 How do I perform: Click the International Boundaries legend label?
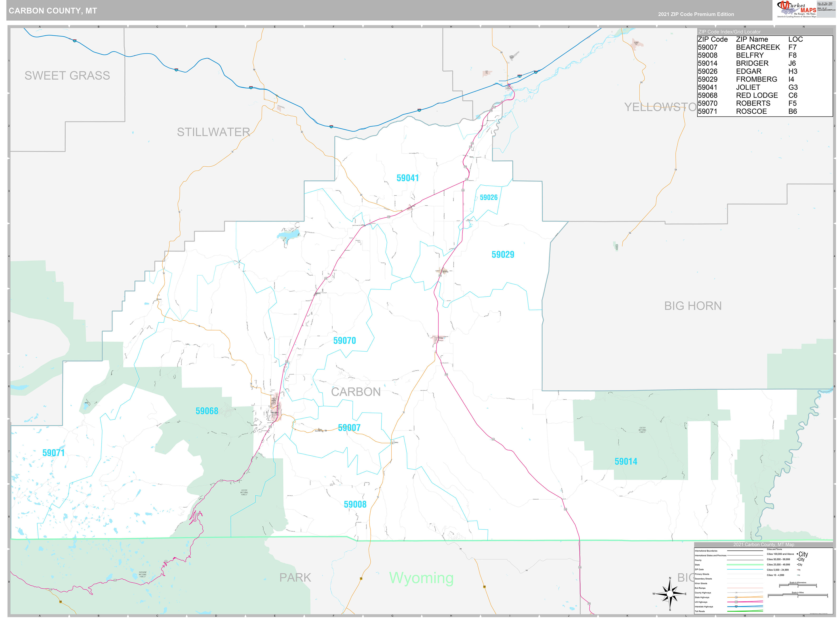point(706,551)
